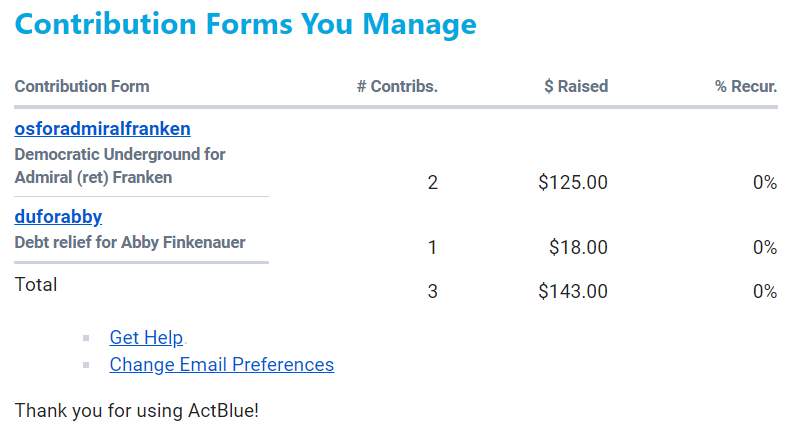
Task: Click the $18.00 raised amount
Action: (578, 247)
